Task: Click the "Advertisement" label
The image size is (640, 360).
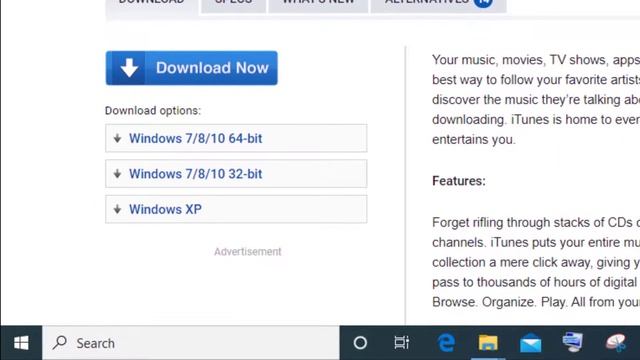Action: pyautogui.click(x=248, y=251)
